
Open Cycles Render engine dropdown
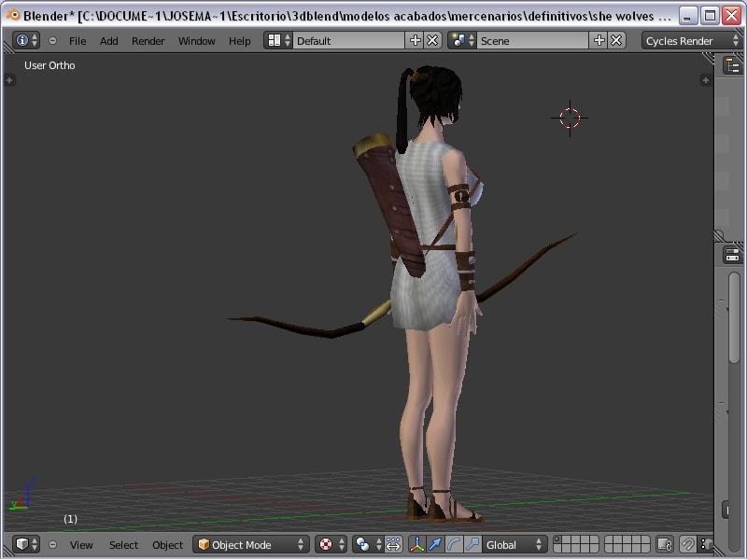[x=692, y=40]
